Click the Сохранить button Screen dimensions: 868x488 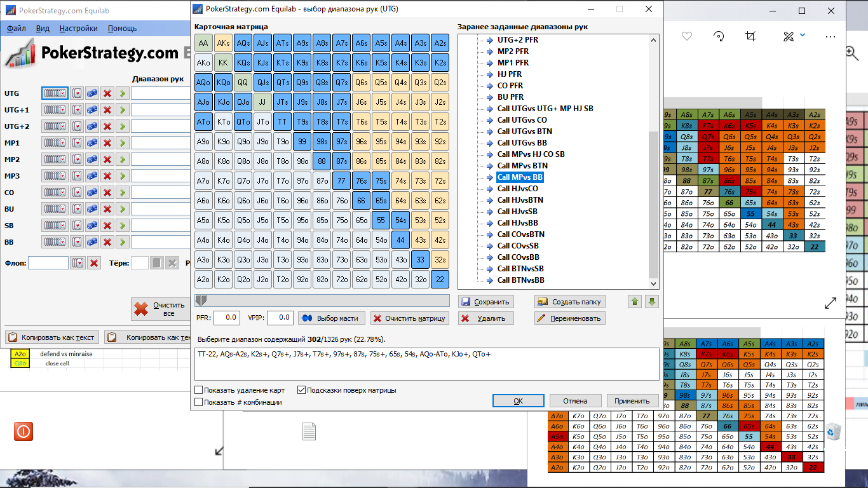click(486, 302)
